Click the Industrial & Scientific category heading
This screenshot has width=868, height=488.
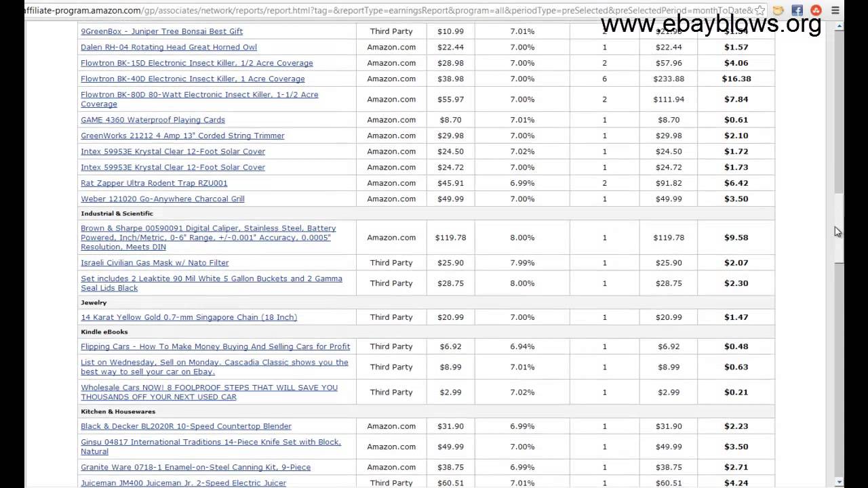(x=117, y=213)
